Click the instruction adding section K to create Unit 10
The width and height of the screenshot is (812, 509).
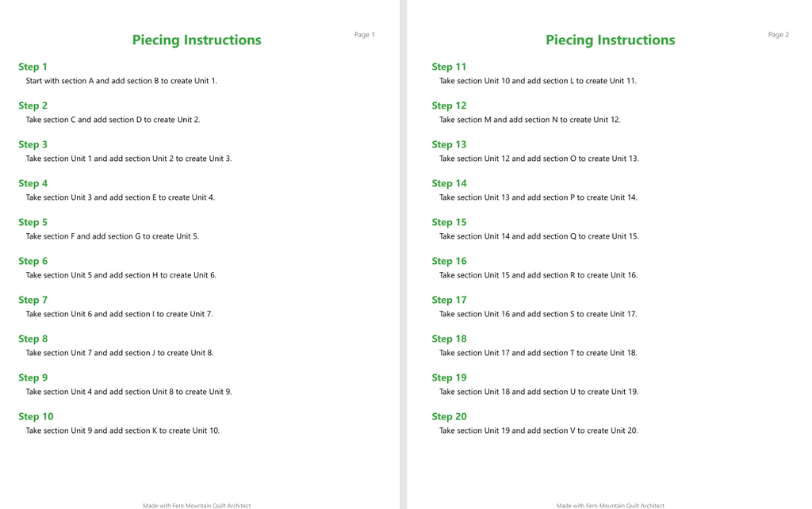123,431
